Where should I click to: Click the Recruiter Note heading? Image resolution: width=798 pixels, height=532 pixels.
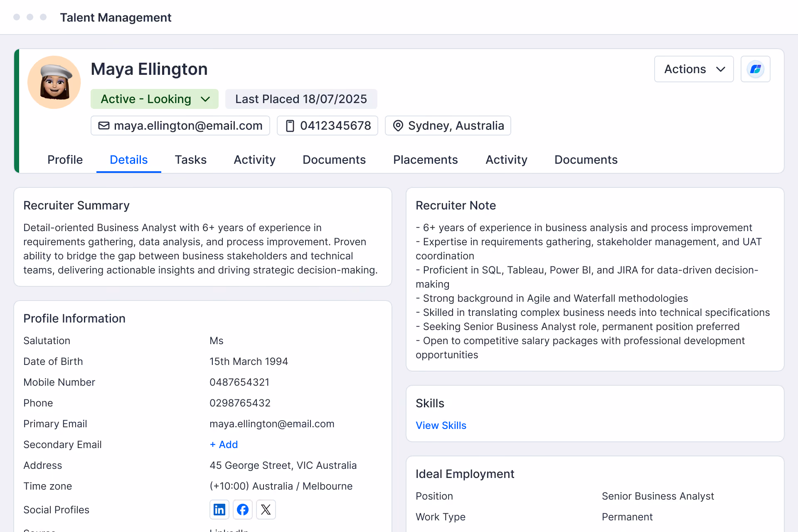[456, 205]
